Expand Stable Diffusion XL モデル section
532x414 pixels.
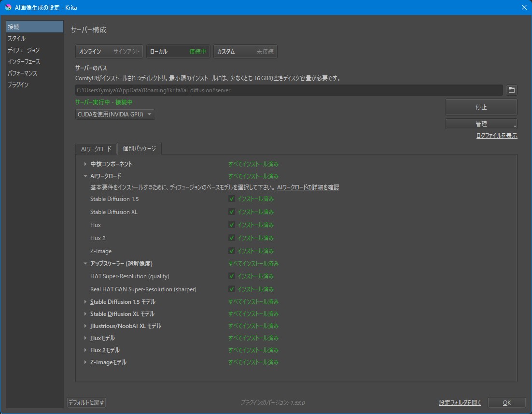[x=85, y=314]
